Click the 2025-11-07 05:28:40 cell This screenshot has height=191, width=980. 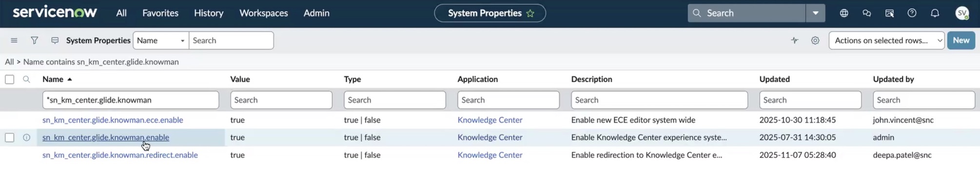[797, 155]
